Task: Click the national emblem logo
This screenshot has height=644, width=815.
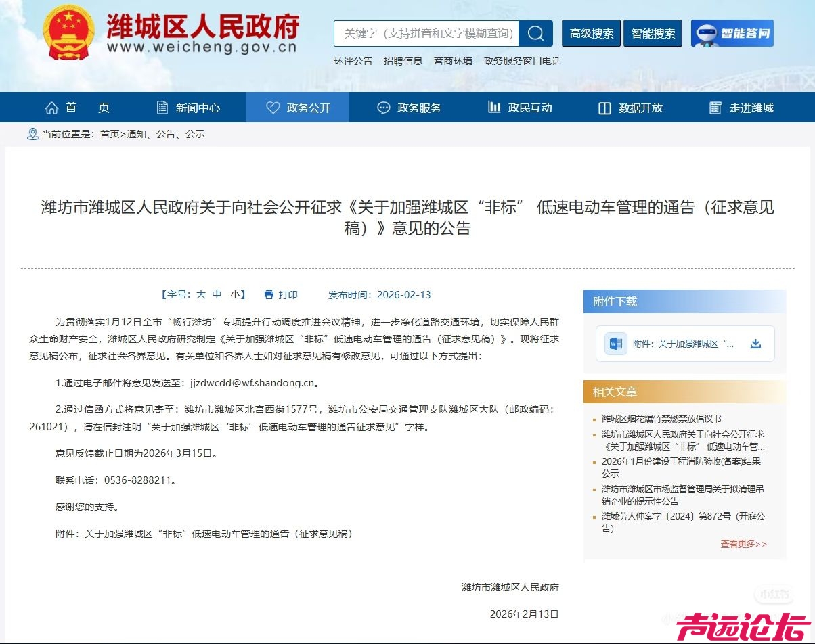Action: click(67, 32)
